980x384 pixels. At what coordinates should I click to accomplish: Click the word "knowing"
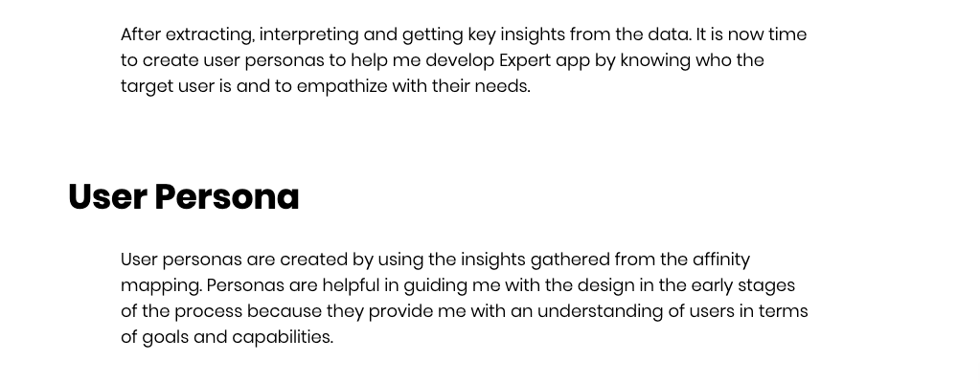(670, 60)
